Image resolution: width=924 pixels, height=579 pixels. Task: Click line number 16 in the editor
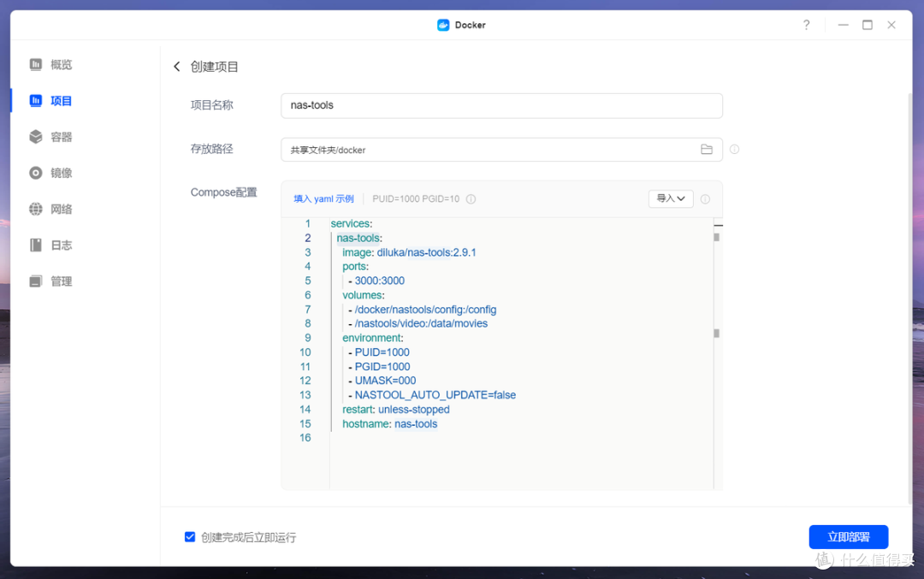click(x=305, y=438)
